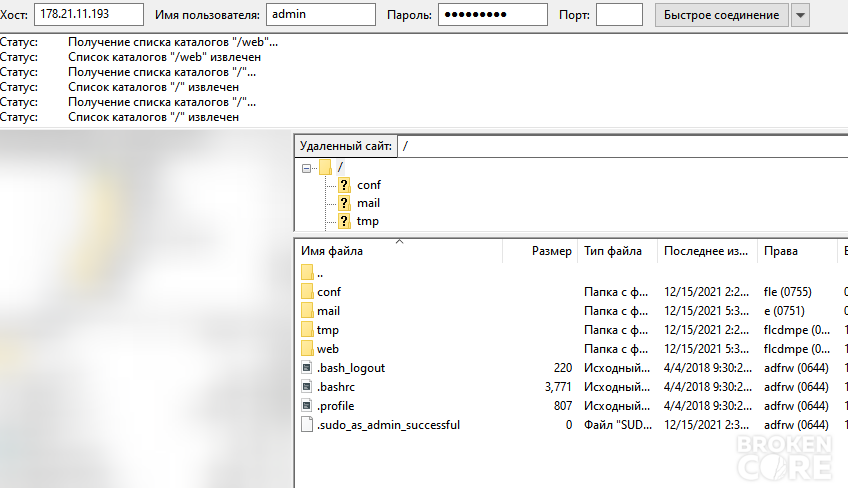Select the root folder icon in remote tree
The width and height of the screenshot is (848, 488).
325,167
